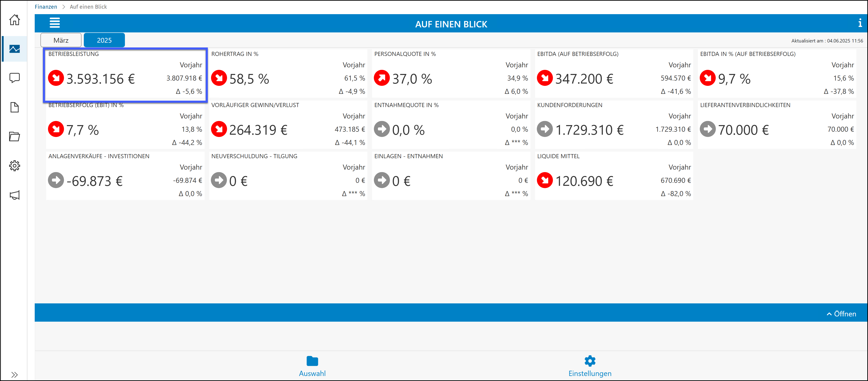Click the Auf einen Blick breadcrumb text

click(x=88, y=7)
